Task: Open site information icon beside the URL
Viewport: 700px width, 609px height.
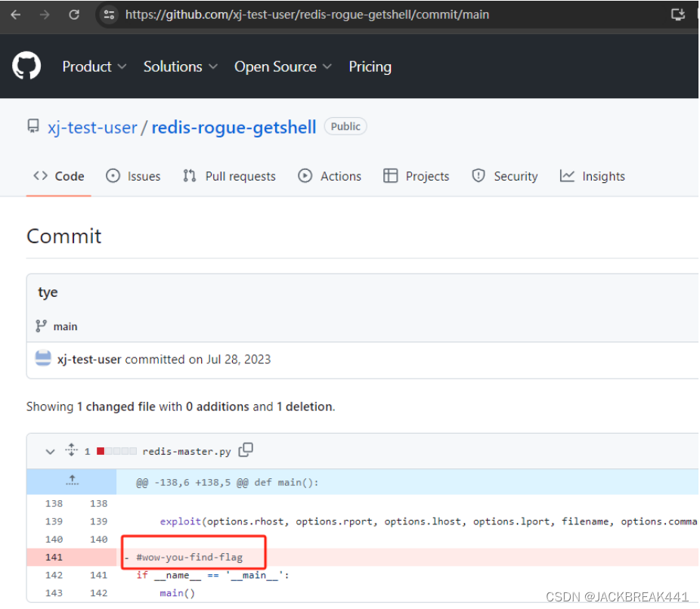Action: (110, 14)
